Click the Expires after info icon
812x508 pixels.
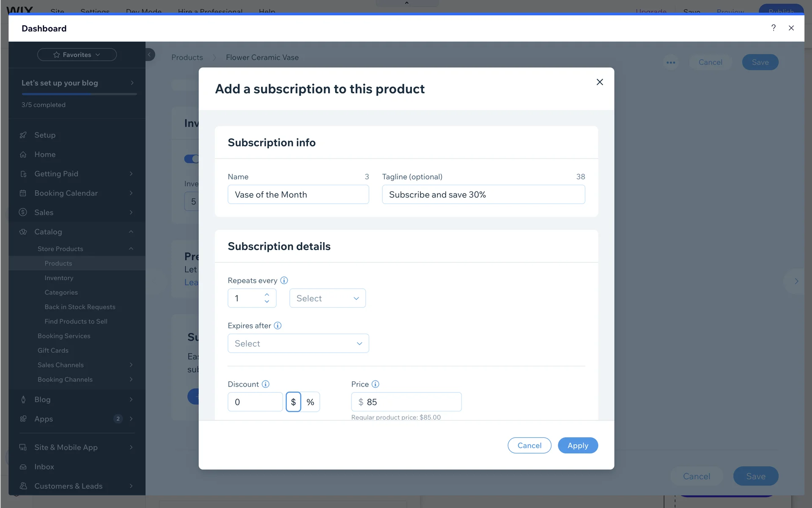coord(277,326)
